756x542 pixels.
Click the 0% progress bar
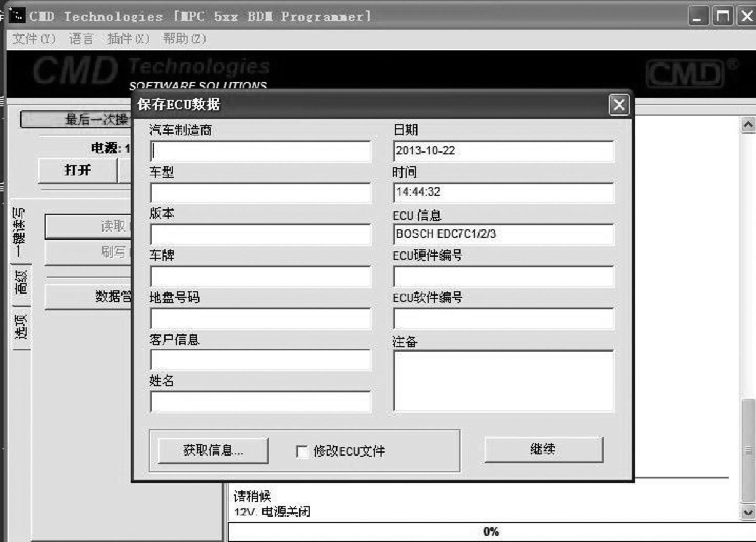(x=491, y=532)
